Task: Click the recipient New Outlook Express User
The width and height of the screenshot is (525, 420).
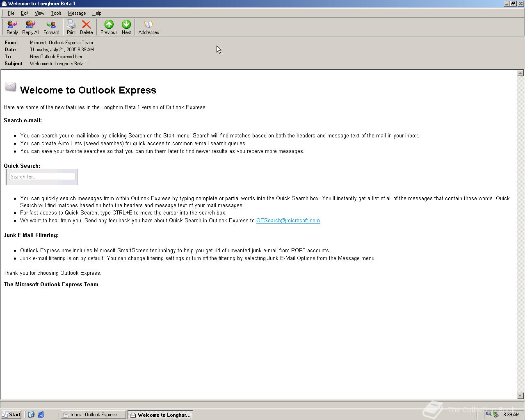Action: coord(56,57)
